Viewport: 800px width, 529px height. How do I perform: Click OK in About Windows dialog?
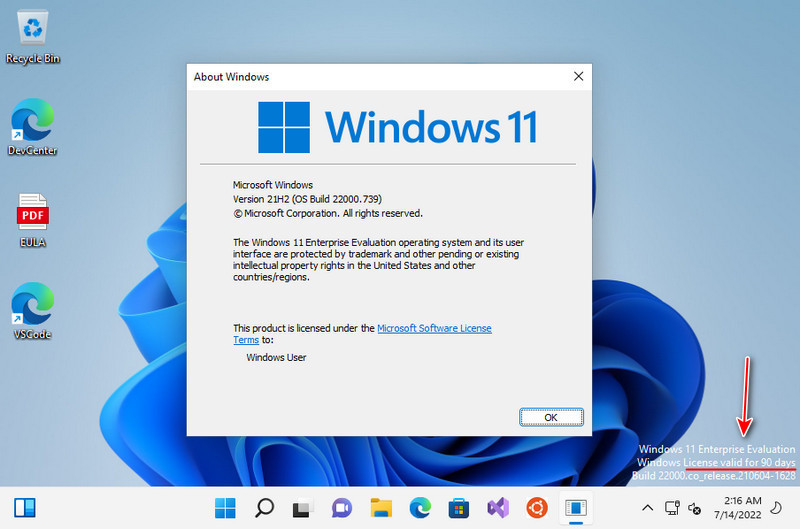coord(551,417)
